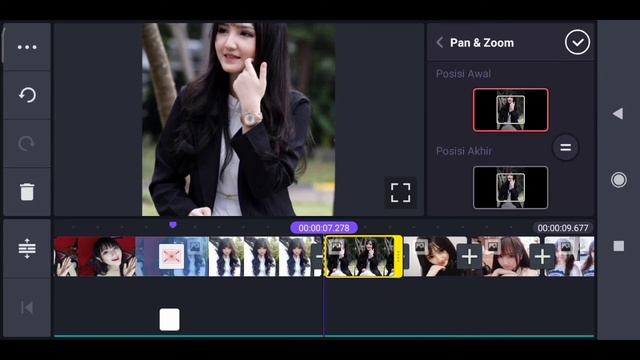The height and width of the screenshot is (360, 640).
Task: Select the red background first clip
Action: pos(95,257)
